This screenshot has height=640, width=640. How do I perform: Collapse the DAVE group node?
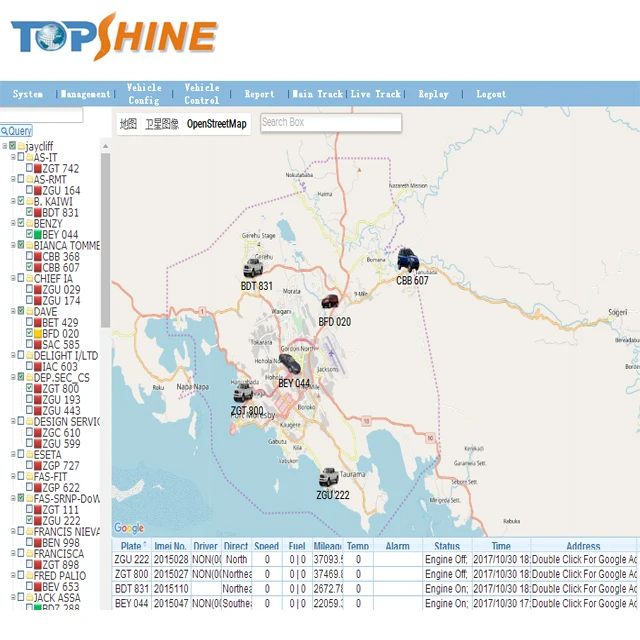[x=13, y=311]
